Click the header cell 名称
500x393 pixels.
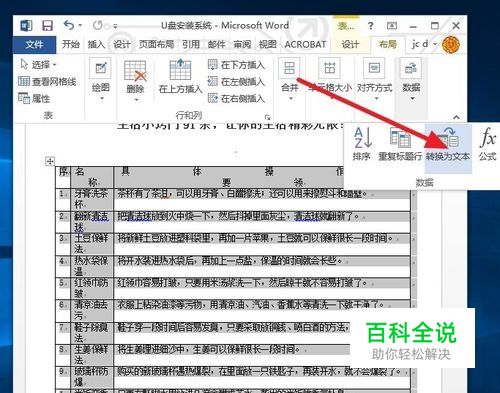(x=91, y=177)
